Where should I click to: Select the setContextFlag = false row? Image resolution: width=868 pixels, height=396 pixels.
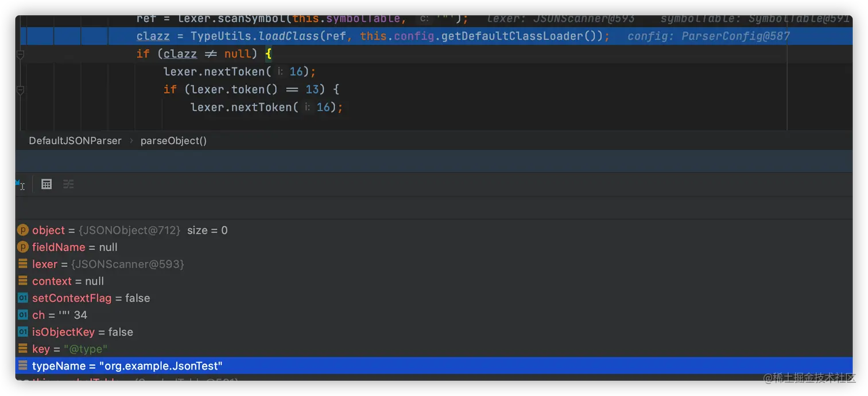coord(434,298)
